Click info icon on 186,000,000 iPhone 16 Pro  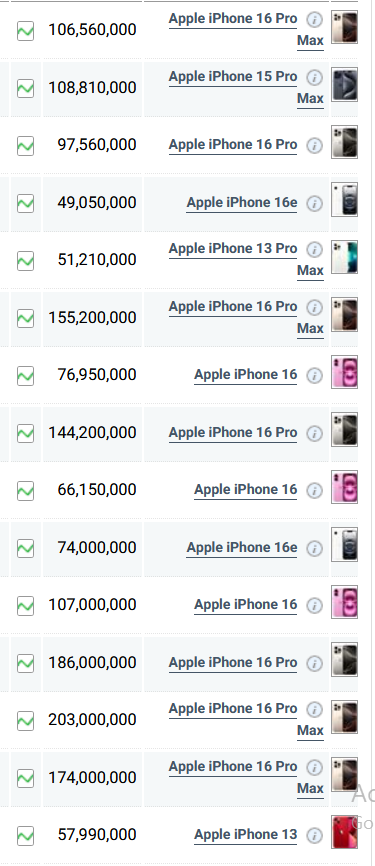pos(314,663)
